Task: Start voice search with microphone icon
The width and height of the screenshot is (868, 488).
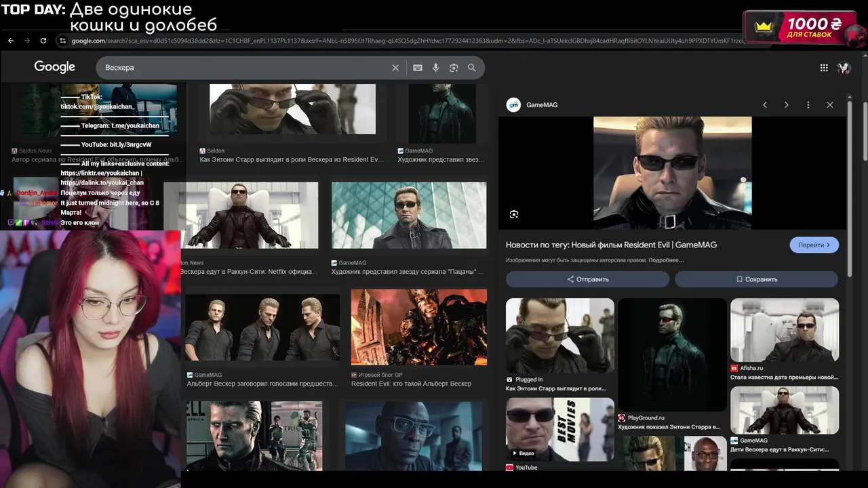Action: click(x=435, y=68)
